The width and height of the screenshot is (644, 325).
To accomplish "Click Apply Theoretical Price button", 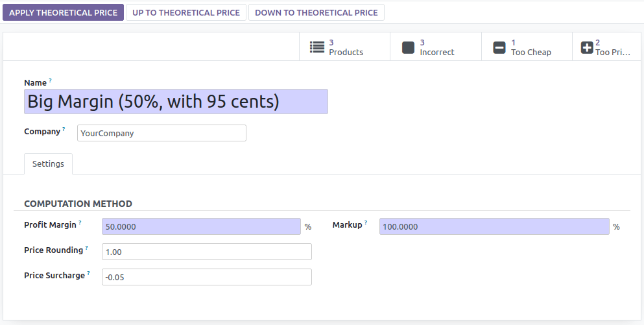I will 64,12.
